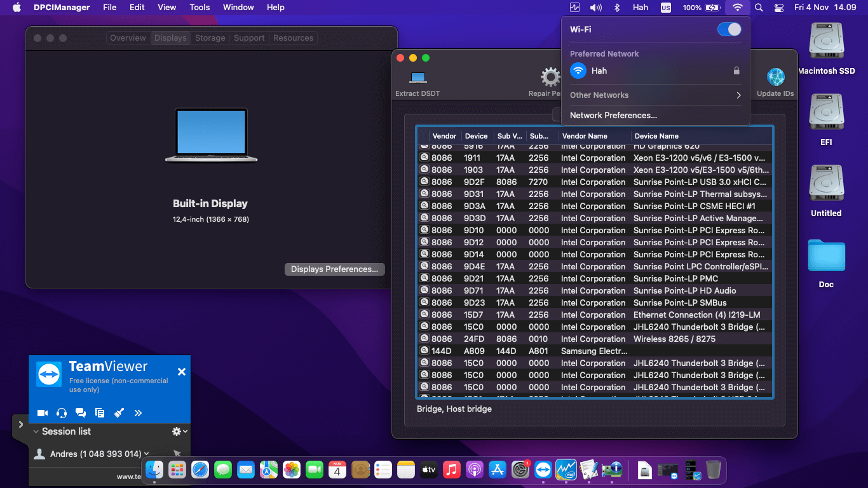Select the Wireless 8265 / 8275 row

click(x=595, y=339)
